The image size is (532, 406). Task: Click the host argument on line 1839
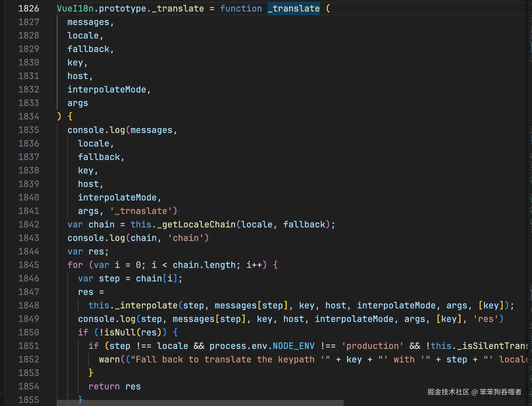click(x=88, y=184)
